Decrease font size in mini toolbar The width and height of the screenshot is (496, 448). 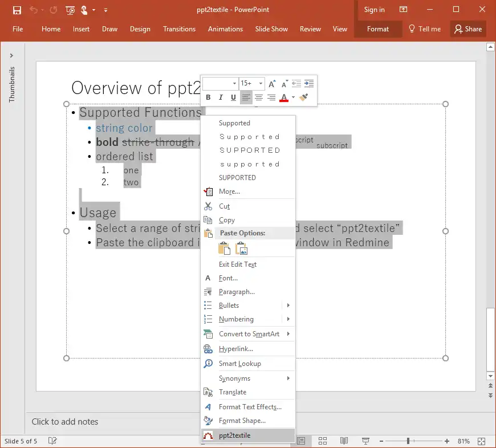(284, 84)
